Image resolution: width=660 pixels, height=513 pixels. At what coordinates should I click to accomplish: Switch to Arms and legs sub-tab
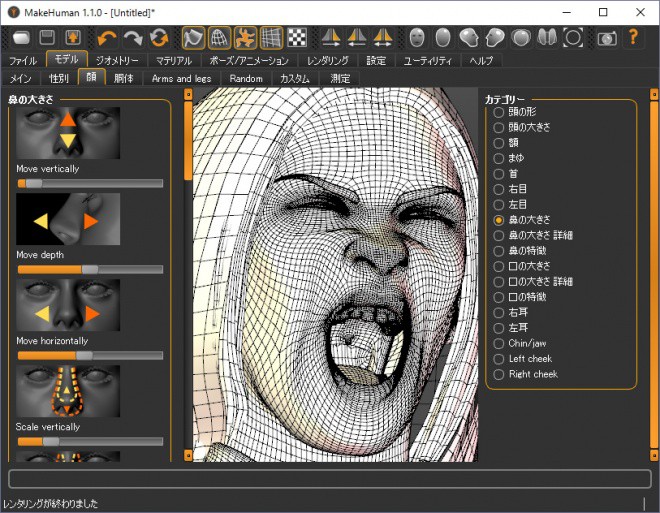(x=181, y=79)
